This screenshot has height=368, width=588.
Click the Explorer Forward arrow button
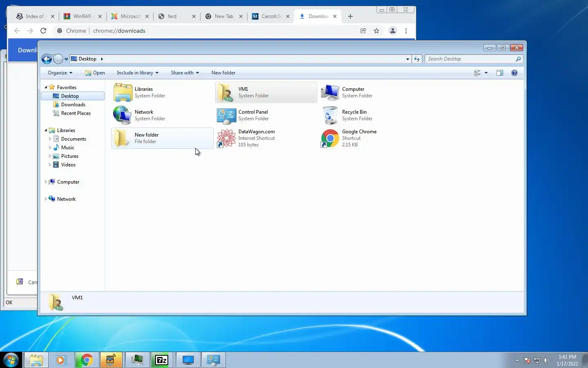click(x=58, y=59)
